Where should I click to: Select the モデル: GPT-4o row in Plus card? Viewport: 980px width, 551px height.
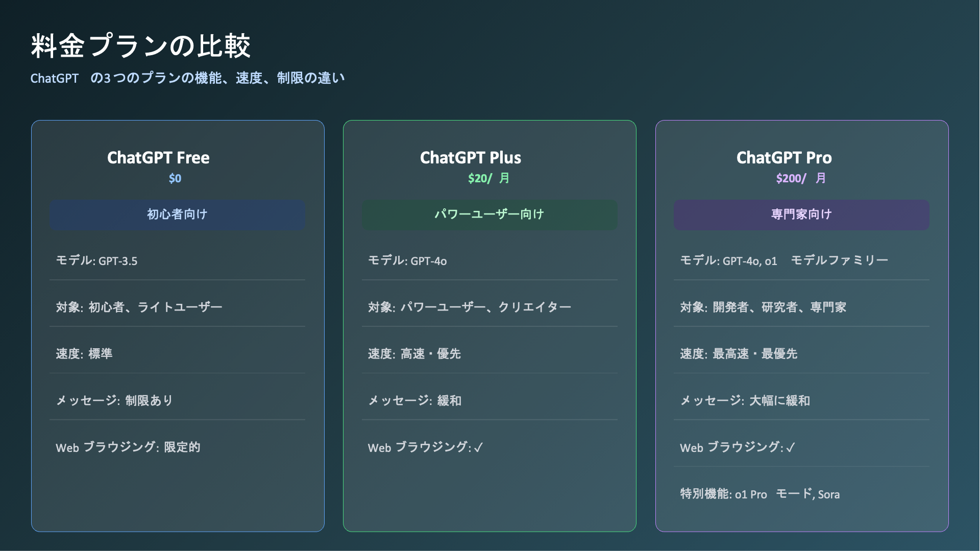point(489,260)
